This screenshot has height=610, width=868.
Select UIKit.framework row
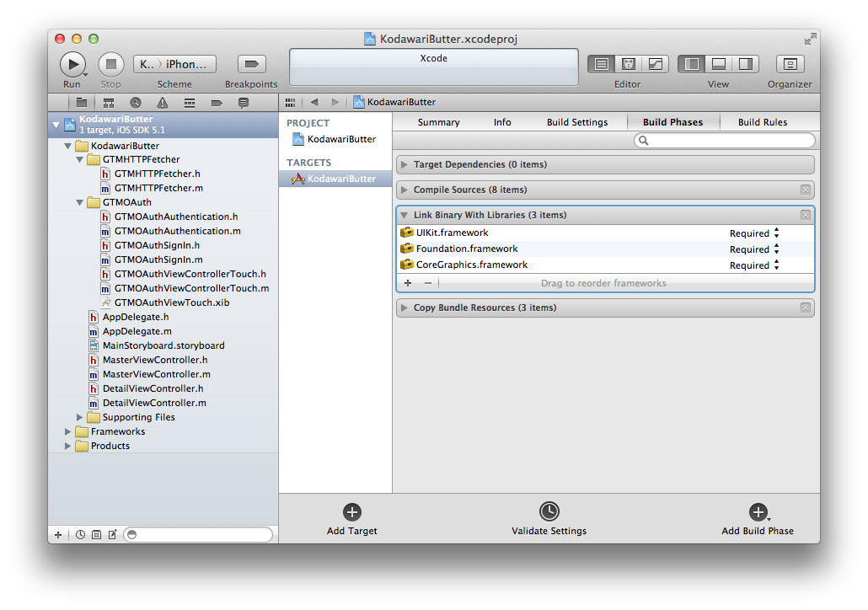606,233
